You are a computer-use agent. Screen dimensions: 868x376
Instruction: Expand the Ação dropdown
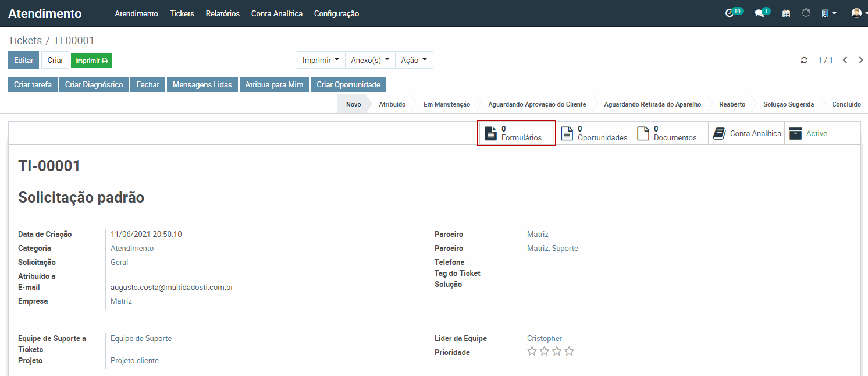coord(414,60)
